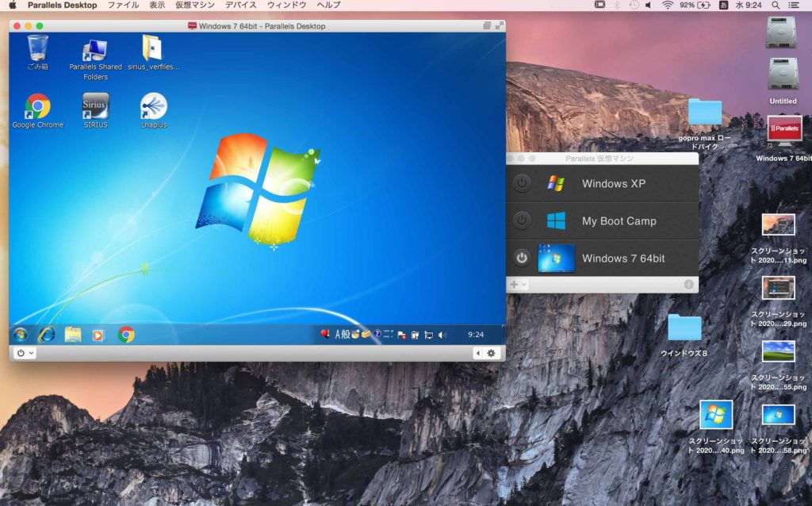Open Windows Explorer folder in taskbar
Viewport: 812px width, 506px height.
tap(73, 335)
